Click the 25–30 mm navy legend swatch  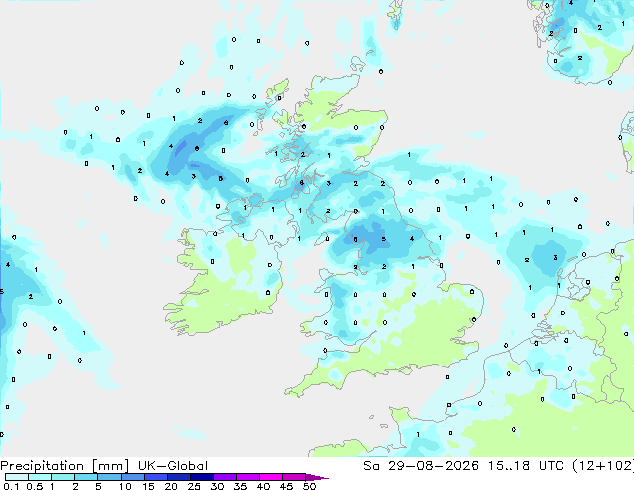(x=201, y=477)
